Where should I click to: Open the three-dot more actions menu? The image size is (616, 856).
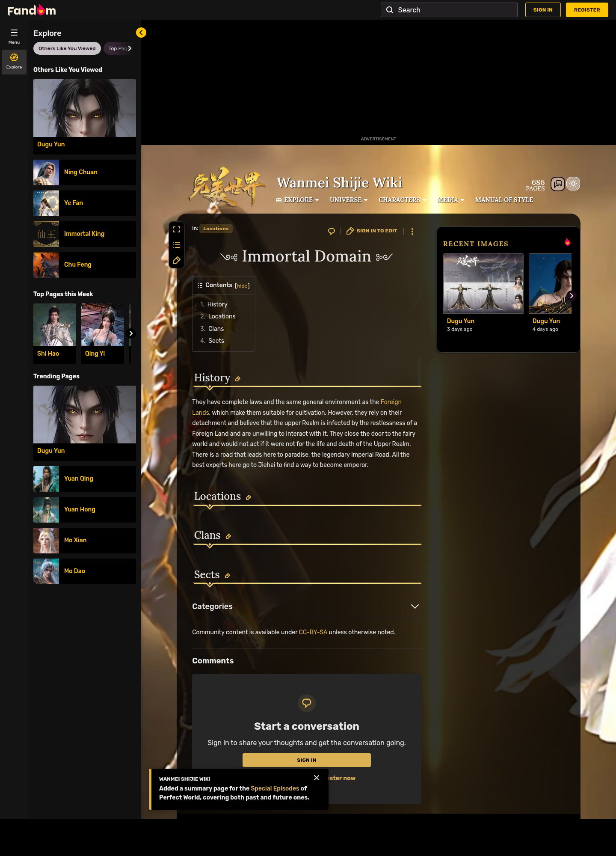[x=412, y=231]
